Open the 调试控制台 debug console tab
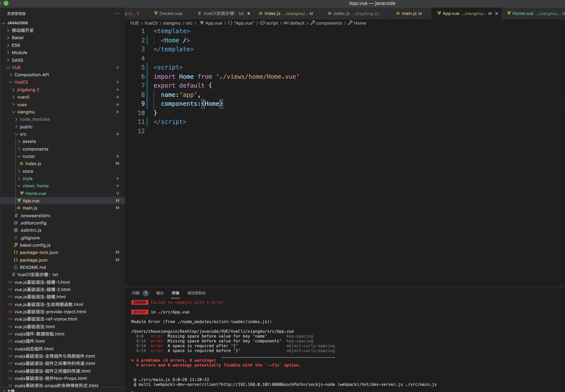This screenshot has height=392, width=565. point(196,293)
